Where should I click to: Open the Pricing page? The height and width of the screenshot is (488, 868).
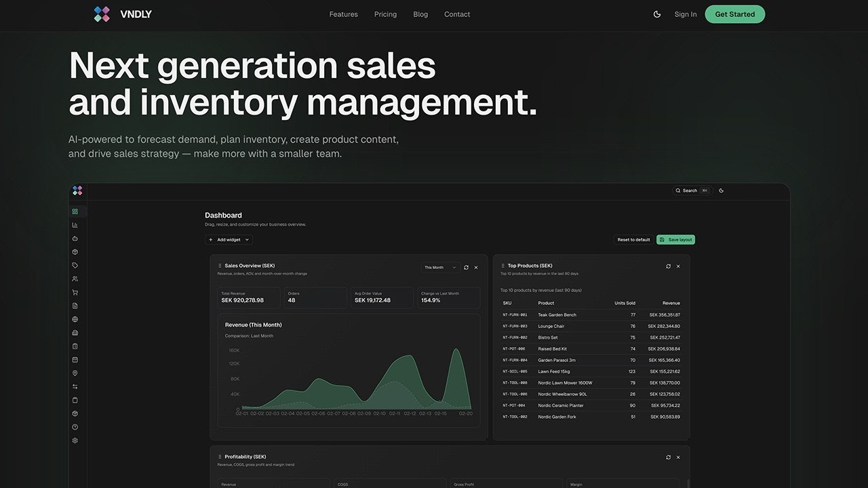tap(385, 14)
